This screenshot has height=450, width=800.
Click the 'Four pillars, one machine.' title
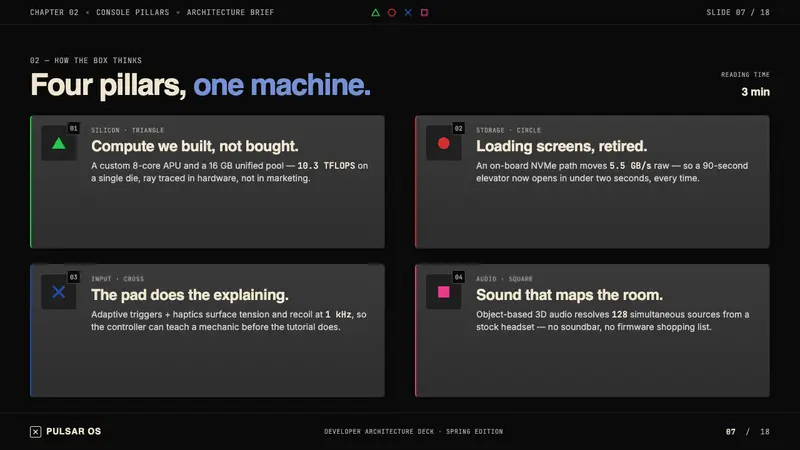[x=201, y=85]
